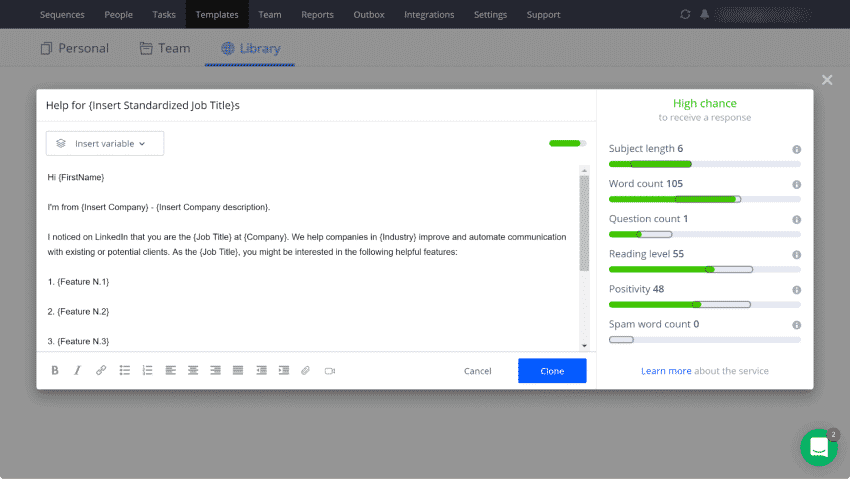Cancel the template dialog
This screenshot has height=479, width=850.
478,371
